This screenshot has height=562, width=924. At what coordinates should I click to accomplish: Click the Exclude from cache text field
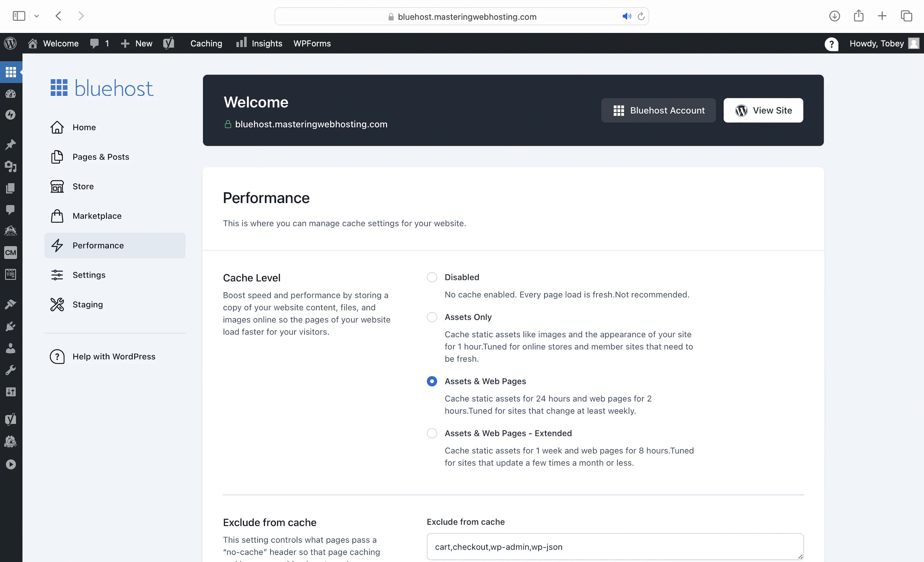614,546
